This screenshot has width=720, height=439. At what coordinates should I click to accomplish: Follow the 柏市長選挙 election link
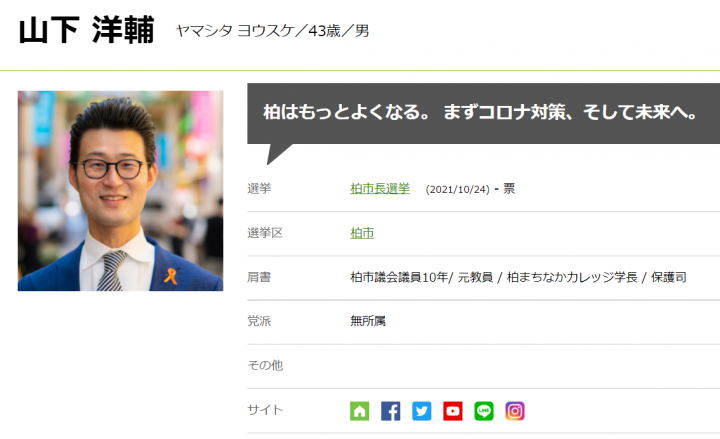(380, 189)
